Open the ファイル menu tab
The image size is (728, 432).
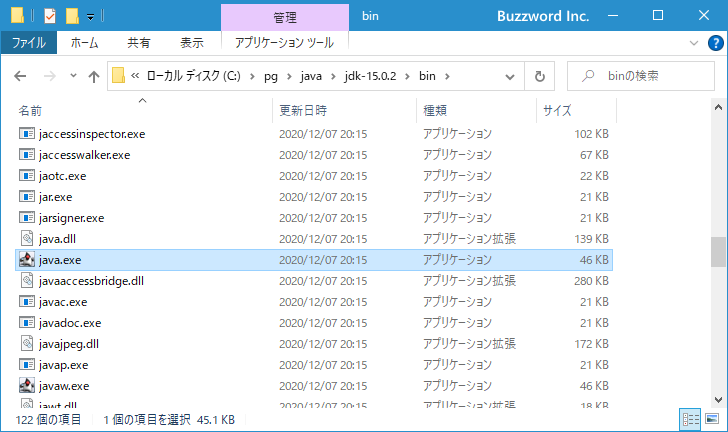click(x=29, y=43)
